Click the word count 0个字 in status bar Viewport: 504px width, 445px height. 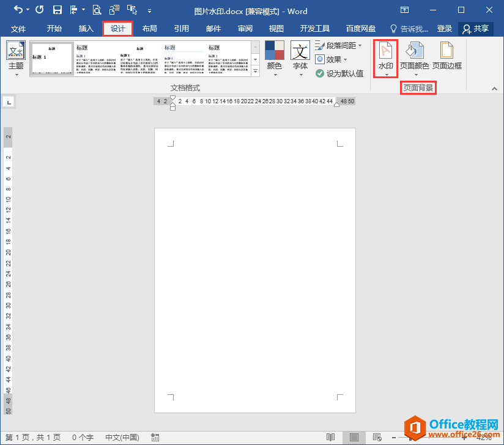pyautogui.click(x=83, y=437)
